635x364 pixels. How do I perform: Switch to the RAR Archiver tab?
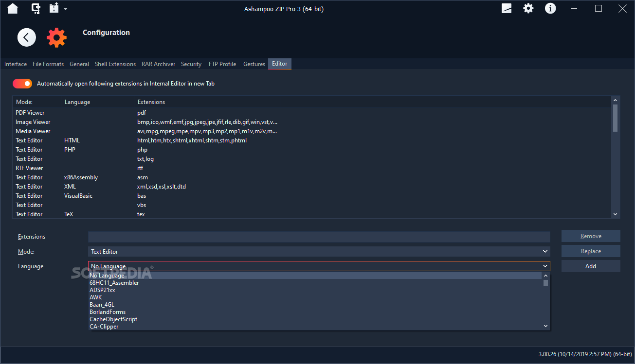tap(159, 64)
